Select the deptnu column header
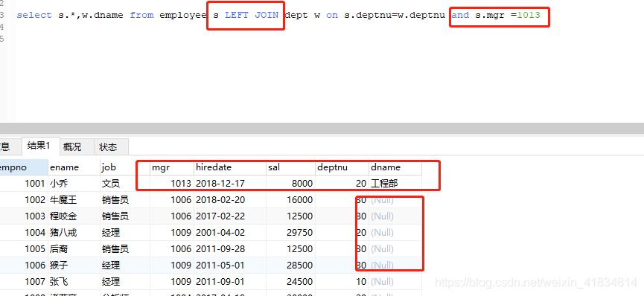Screen dimensions: 644x296 (x=342, y=167)
